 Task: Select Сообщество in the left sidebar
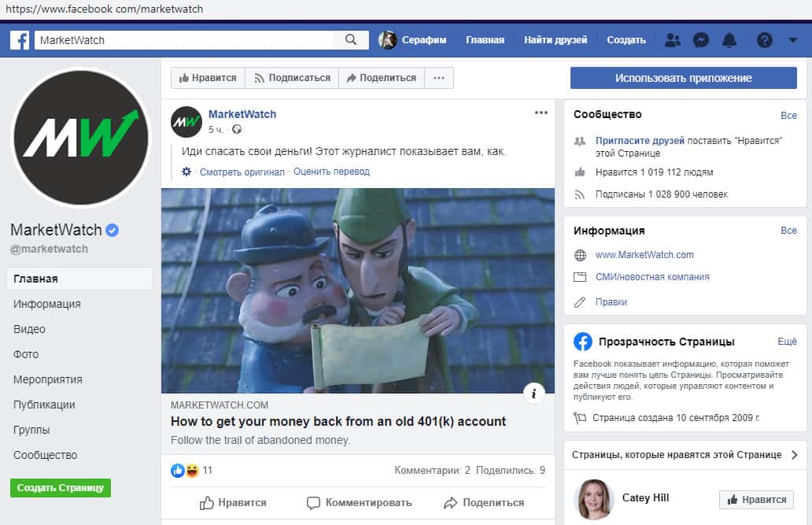[45, 455]
